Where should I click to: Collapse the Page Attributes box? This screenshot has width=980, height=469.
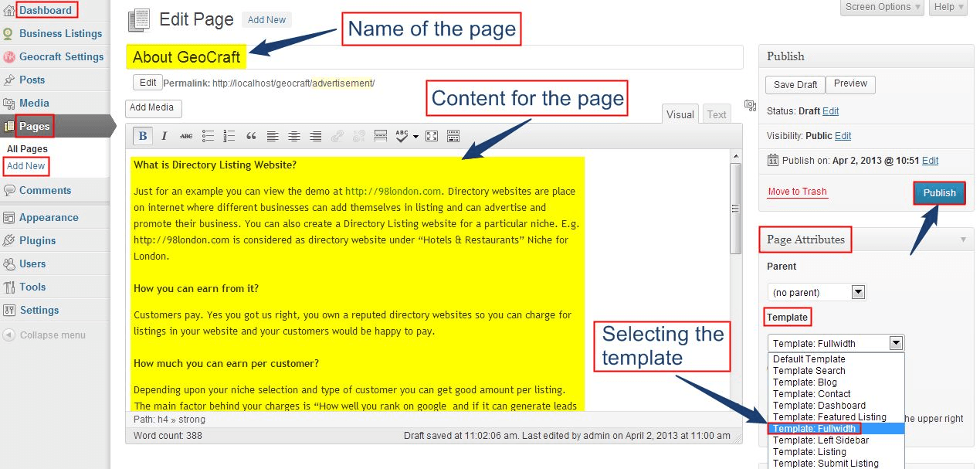963,240
